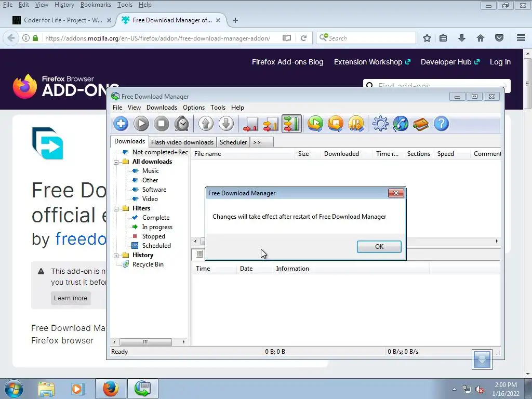Screen dimensions: 532x399
Task: Open the Downloads menu
Action: pos(162,108)
